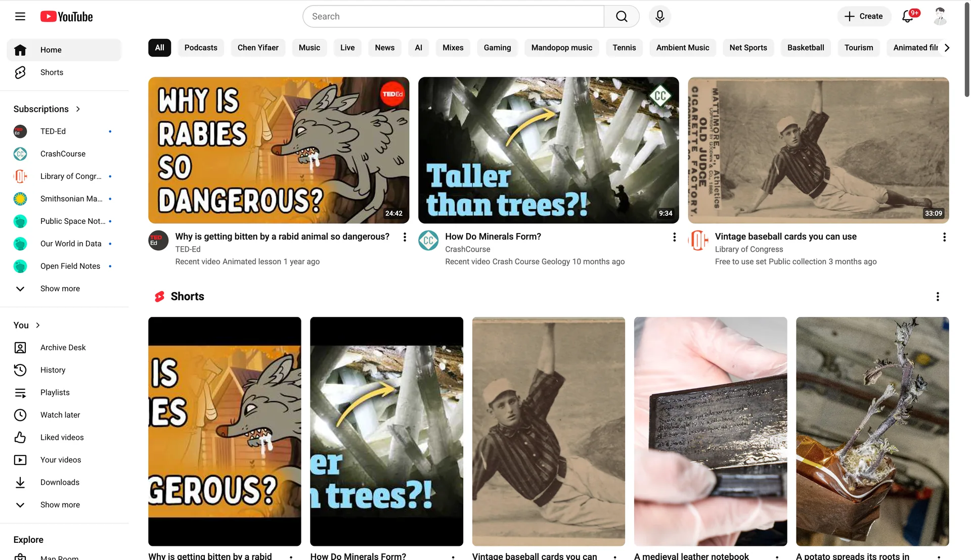Open the Library of Congress subscription

(64, 176)
